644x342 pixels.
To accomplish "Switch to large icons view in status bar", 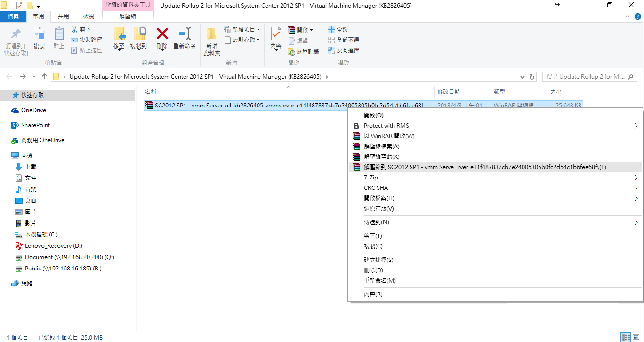I will pyautogui.click(x=636, y=337).
